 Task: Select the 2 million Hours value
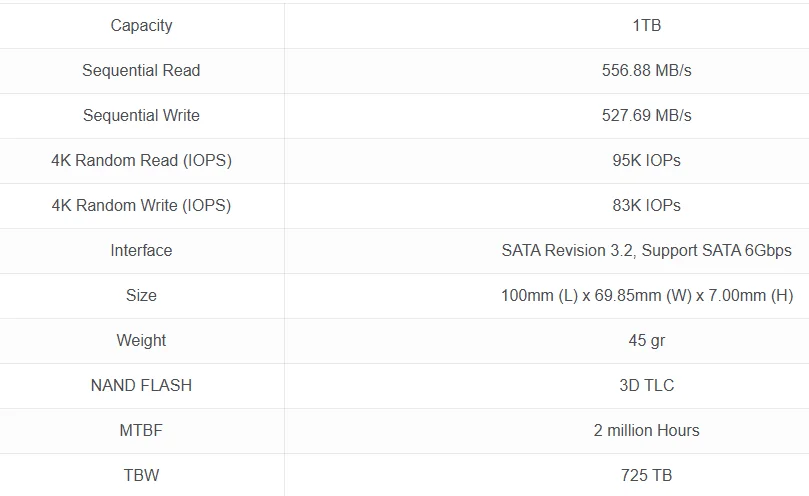[x=646, y=430]
